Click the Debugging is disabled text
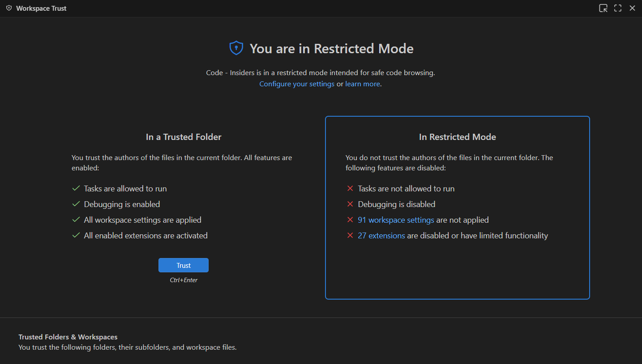 (x=397, y=204)
